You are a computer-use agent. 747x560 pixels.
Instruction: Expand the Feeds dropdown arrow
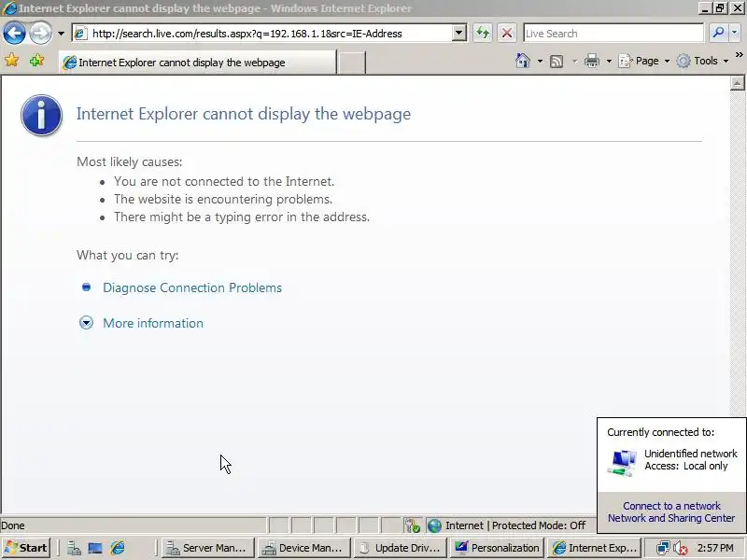tap(574, 61)
